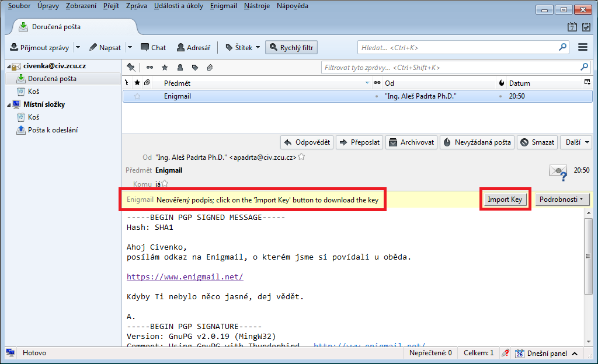The image size is (598, 364).
Task: Open the Podrobnosti details dropdown
Action: (x=562, y=199)
